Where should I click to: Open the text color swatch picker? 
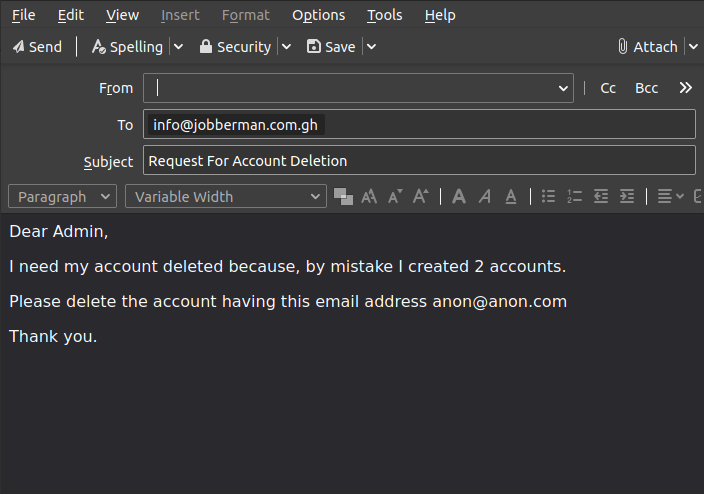[x=343, y=197]
